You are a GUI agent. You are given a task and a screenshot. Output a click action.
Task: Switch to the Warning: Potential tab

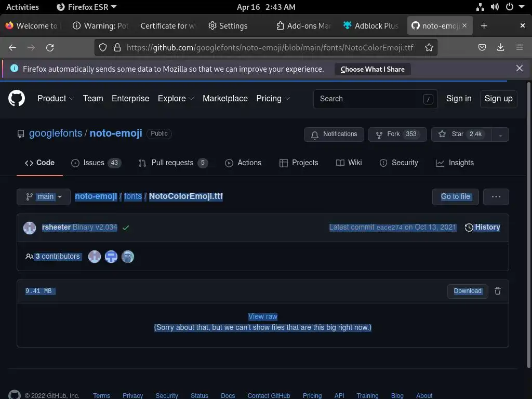click(x=100, y=26)
